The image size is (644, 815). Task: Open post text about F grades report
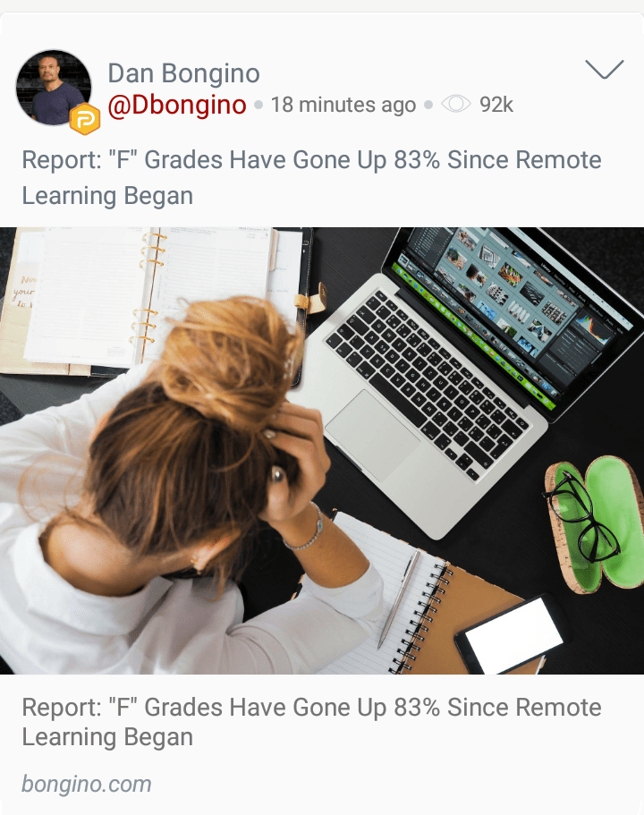tap(311, 178)
